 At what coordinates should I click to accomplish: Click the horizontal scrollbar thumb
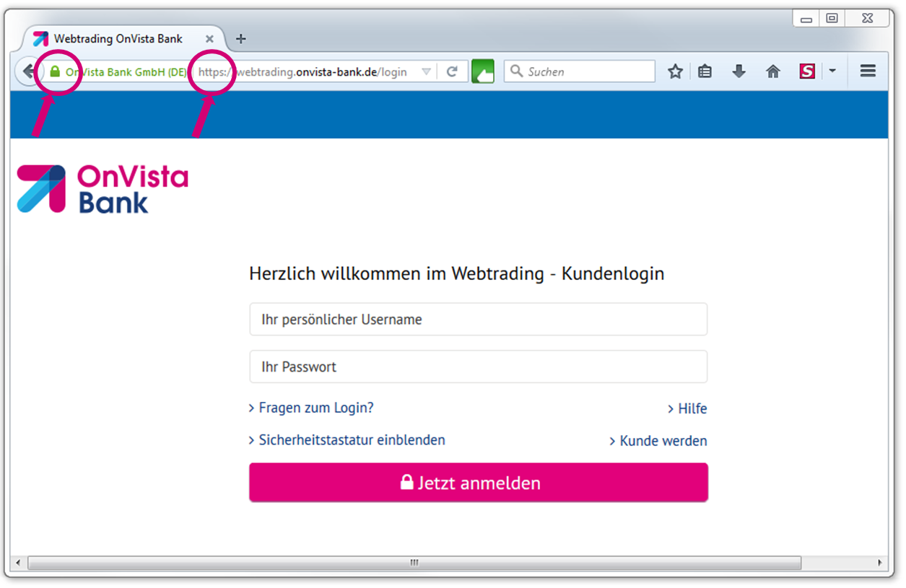click(x=414, y=562)
